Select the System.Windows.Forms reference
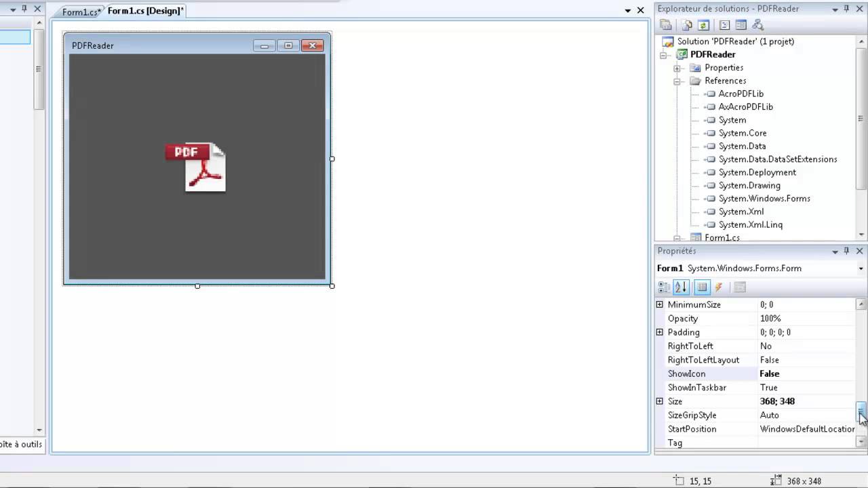The image size is (868, 488). 764,198
